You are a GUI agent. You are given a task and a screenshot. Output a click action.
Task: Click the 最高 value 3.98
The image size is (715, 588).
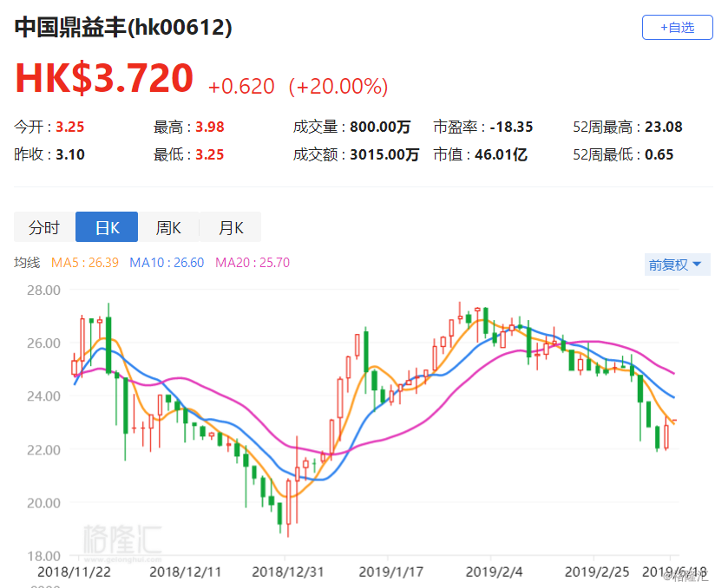(x=210, y=127)
